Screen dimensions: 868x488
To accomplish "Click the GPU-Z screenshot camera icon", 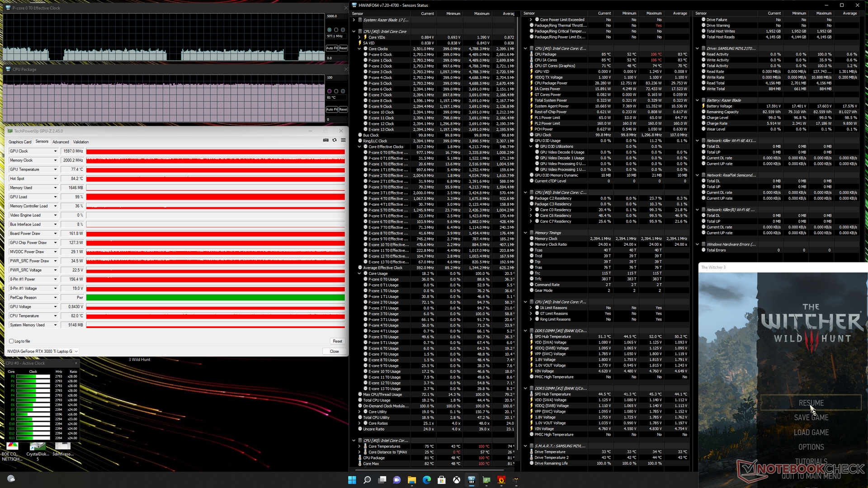I will pyautogui.click(x=325, y=140).
